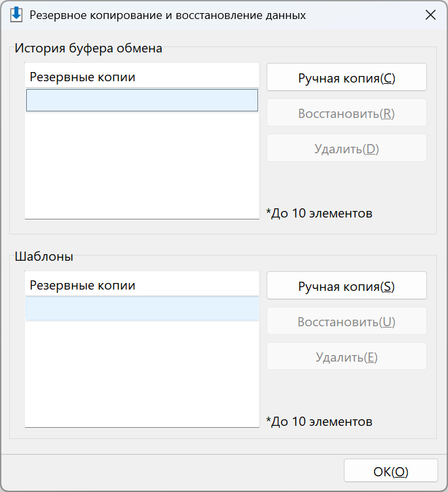448x492 pixels.
Task: Create templates backup with Ручная копия(S)
Action: pos(346,286)
